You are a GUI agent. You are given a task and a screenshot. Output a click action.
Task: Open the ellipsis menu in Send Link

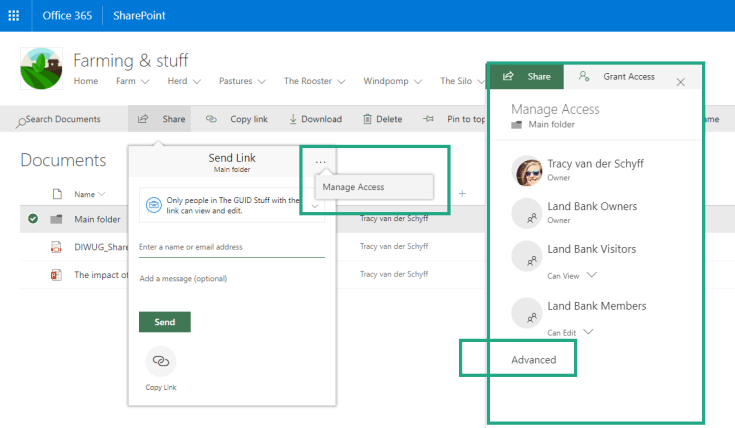tap(320, 162)
